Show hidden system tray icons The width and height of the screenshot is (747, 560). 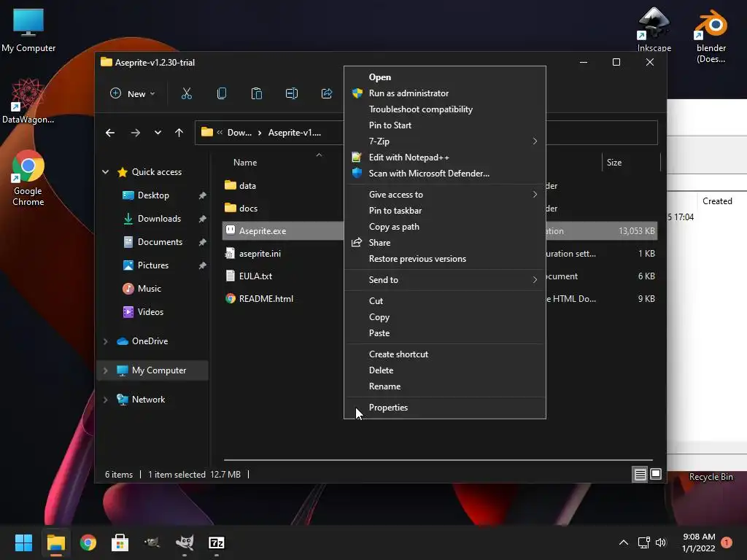tap(624, 542)
